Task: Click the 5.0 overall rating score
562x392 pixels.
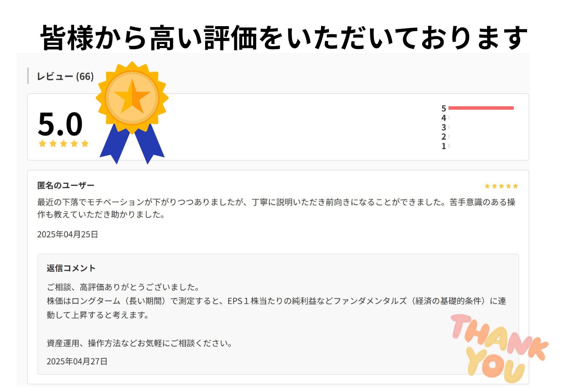Action: coord(60,125)
